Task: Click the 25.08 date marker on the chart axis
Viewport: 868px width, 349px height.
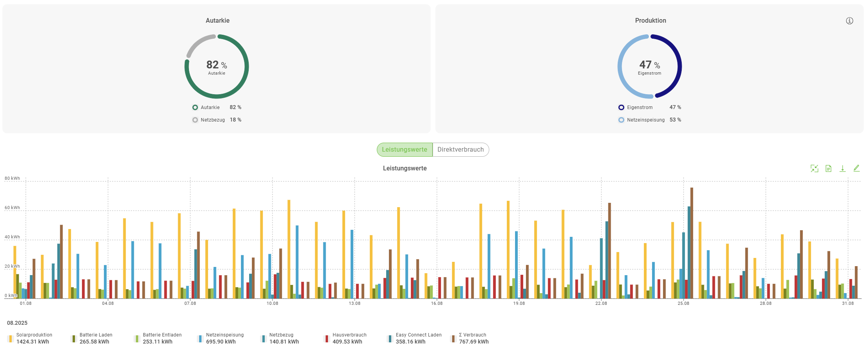Action: coord(683,303)
